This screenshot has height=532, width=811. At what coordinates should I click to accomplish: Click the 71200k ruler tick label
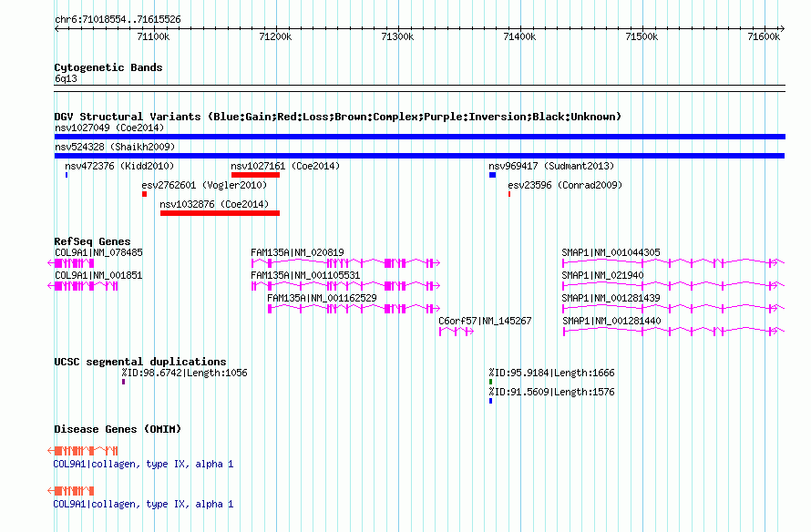276,36
